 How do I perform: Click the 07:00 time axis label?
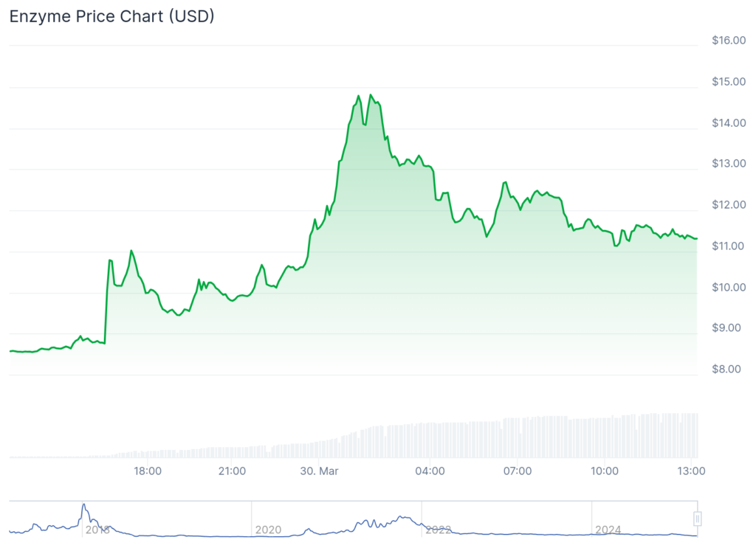coord(518,471)
